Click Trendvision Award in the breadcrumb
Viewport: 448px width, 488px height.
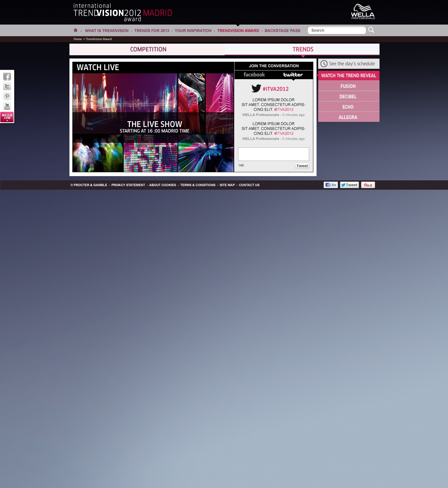pos(99,39)
